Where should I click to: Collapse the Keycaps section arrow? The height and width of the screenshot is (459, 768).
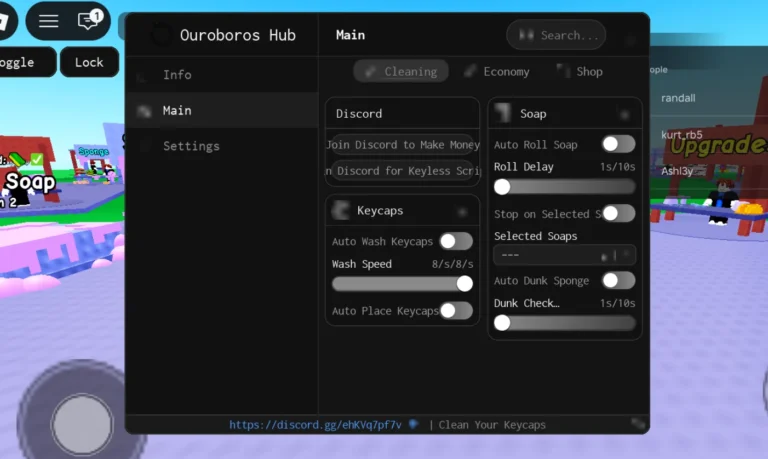pyautogui.click(x=462, y=212)
